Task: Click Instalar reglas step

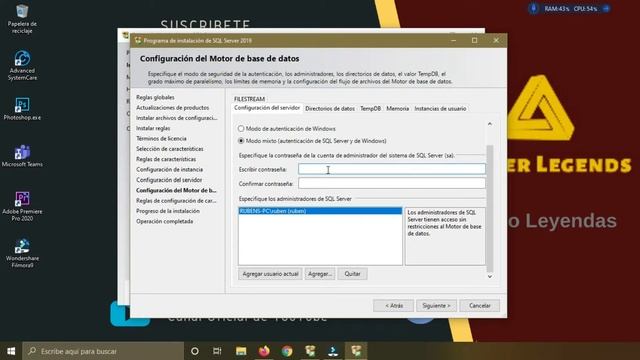Action: click(153, 128)
